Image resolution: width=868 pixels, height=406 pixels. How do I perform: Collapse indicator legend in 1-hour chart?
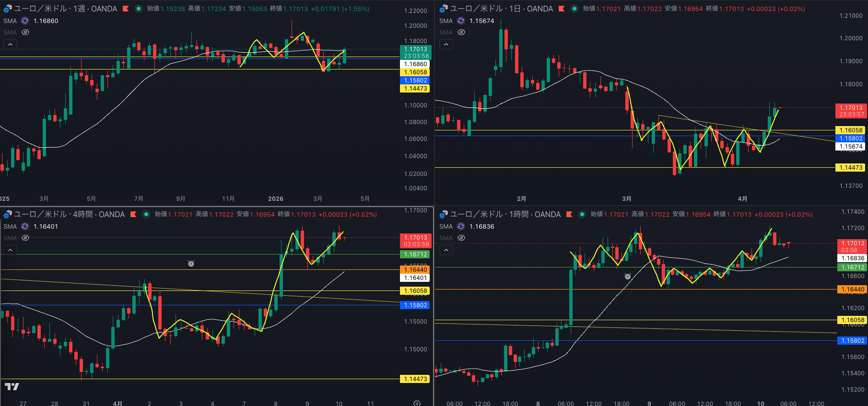point(446,250)
